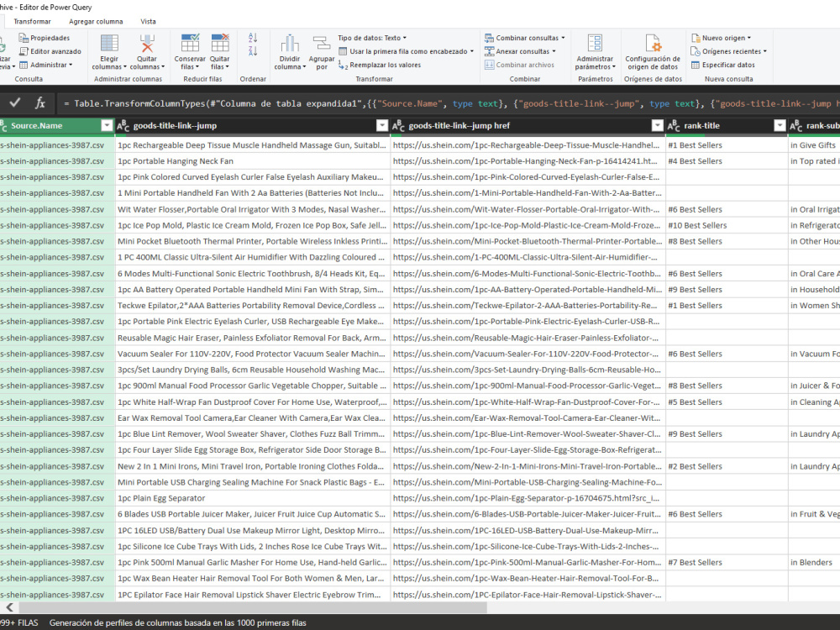This screenshot has height=630, width=840.
Task: Click Reemplazar los valores
Action: pos(380,65)
